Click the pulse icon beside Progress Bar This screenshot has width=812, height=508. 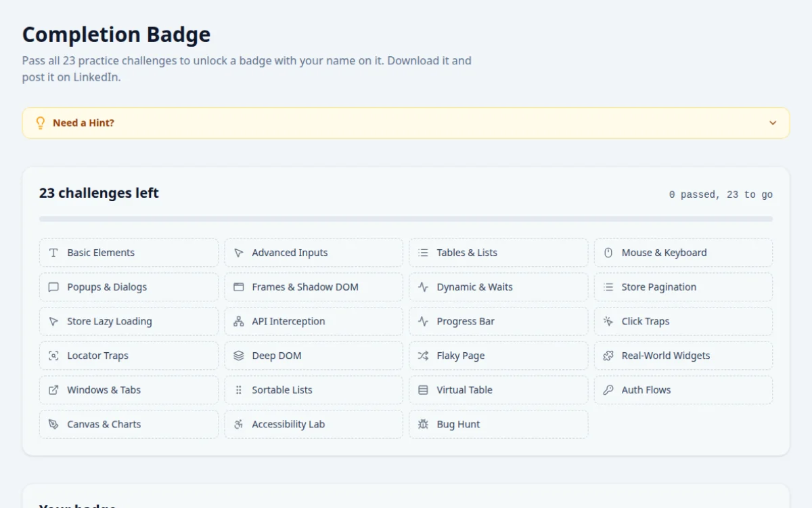click(423, 321)
